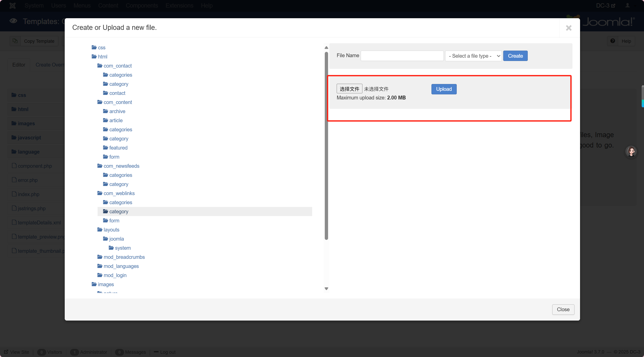Click the choose file button

coord(349,89)
